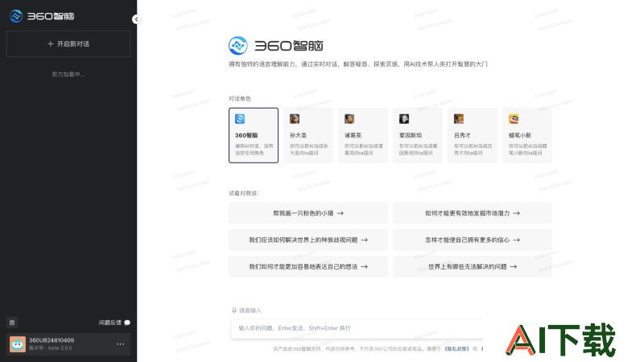Viewport: 644px width, 362px height.
Task: Click the 语音输入 label
Action: coord(250,311)
